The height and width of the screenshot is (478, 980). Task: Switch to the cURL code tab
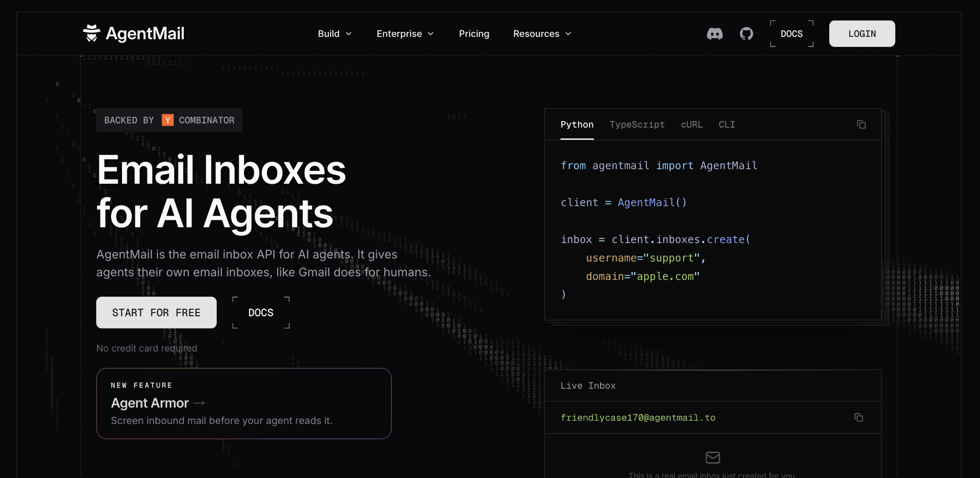(x=691, y=124)
